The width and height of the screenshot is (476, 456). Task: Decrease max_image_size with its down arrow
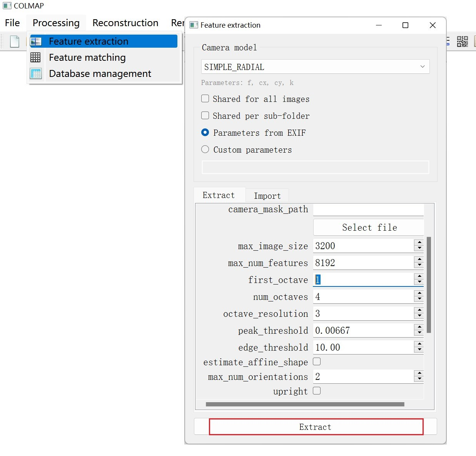(419, 248)
